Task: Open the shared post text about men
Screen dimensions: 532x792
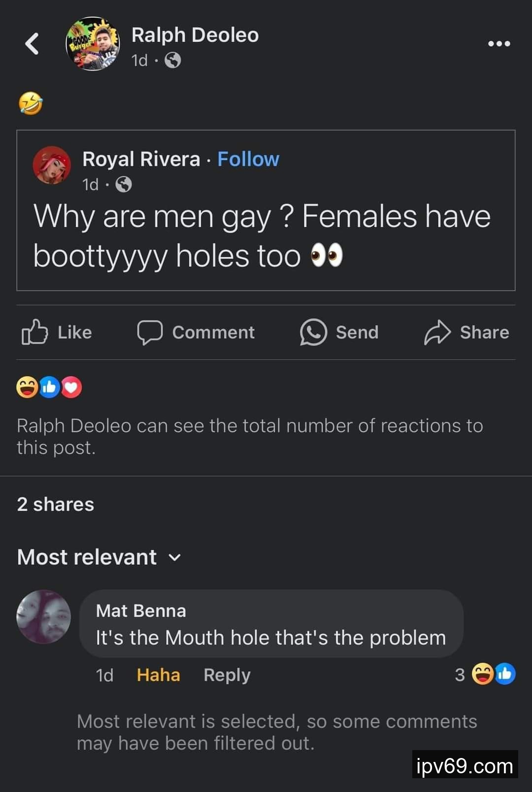Action: point(262,236)
